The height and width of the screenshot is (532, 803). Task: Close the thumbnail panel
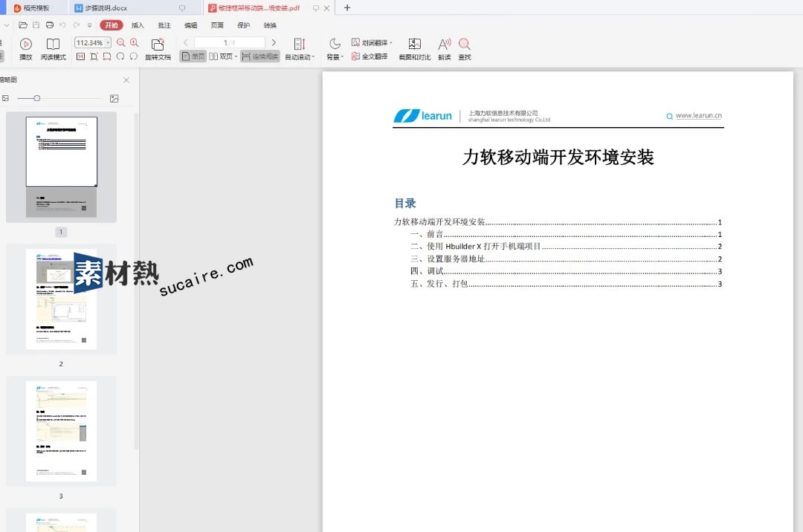point(126,80)
